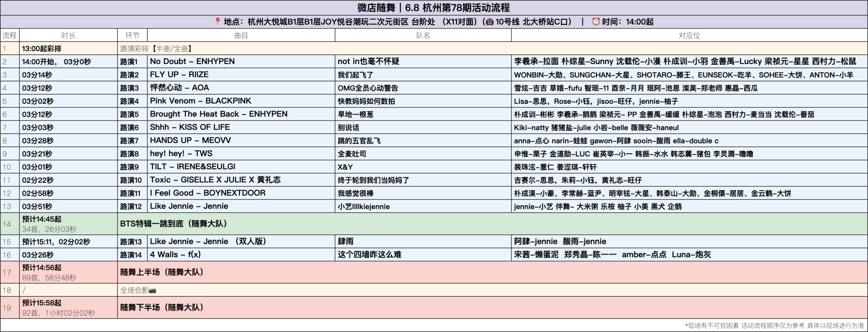Click the title cell 微店随舞 6.8 杭州第78期活动流程
The height and width of the screenshot is (332, 868).
point(434,7)
